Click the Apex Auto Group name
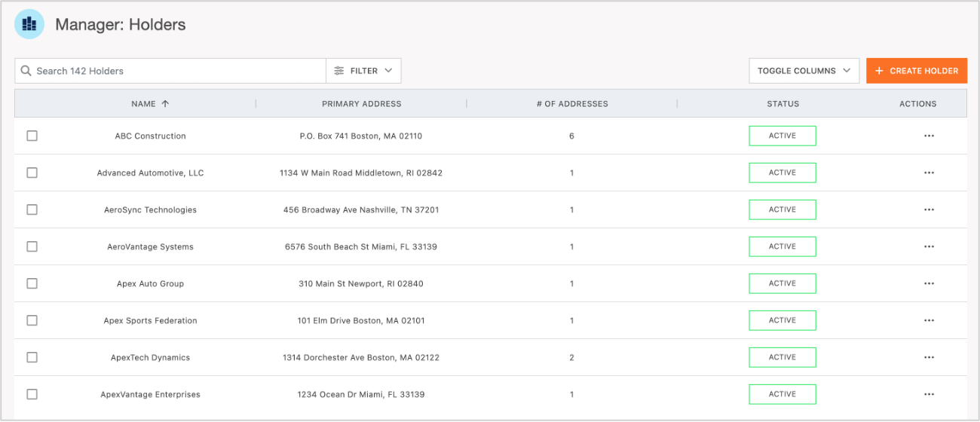Screen dimensions: 980x422 (150, 284)
